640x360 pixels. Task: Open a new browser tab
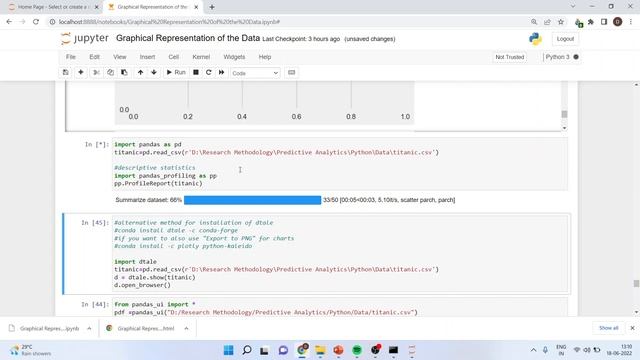click(212, 7)
